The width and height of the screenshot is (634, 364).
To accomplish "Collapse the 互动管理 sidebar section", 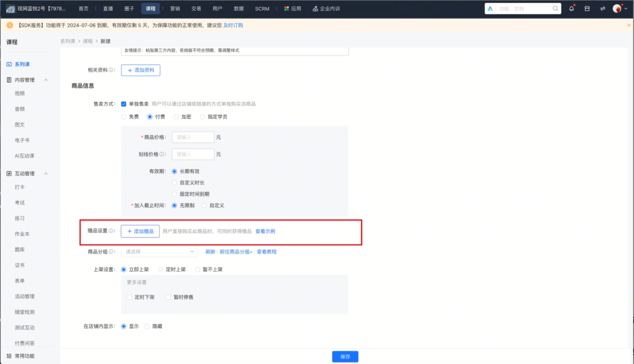I will 45,173.
